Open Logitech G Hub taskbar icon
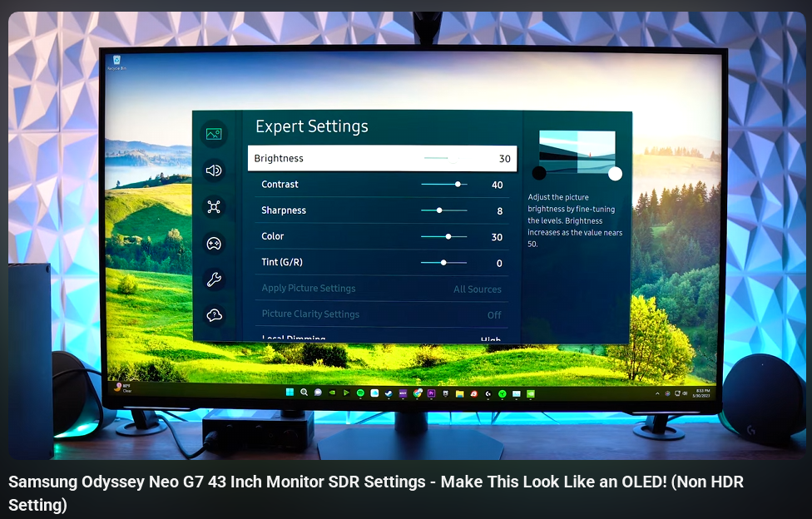The height and width of the screenshot is (519, 812). click(x=488, y=394)
